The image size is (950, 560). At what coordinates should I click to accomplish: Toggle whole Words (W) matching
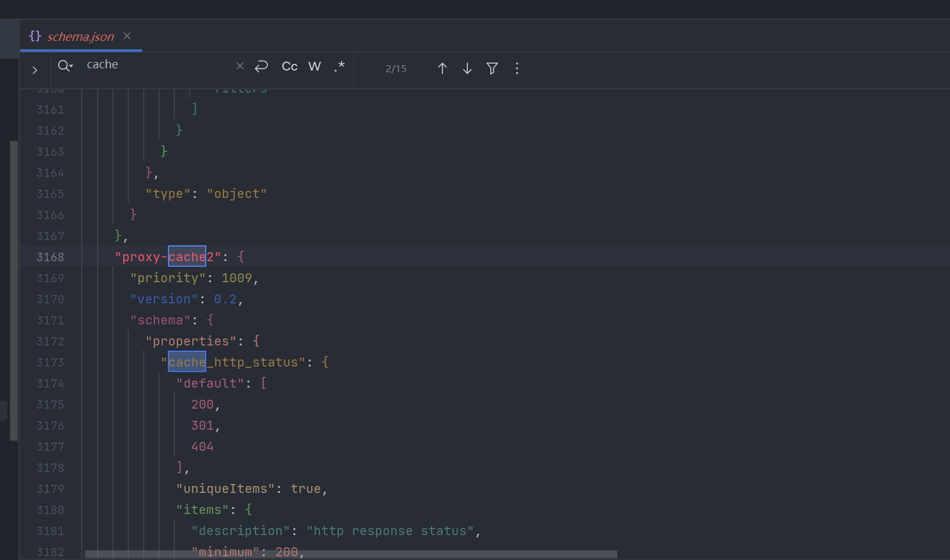[314, 66]
